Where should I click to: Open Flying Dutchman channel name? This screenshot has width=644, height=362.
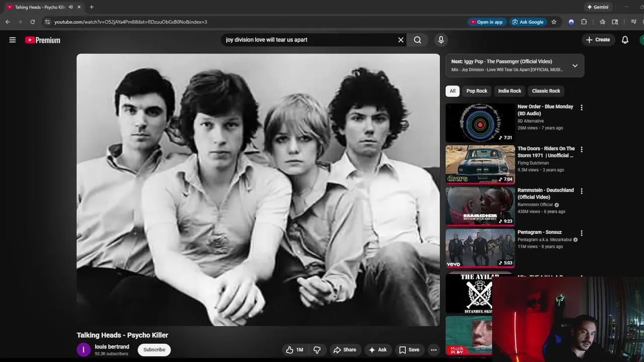click(x=533, y=163)
